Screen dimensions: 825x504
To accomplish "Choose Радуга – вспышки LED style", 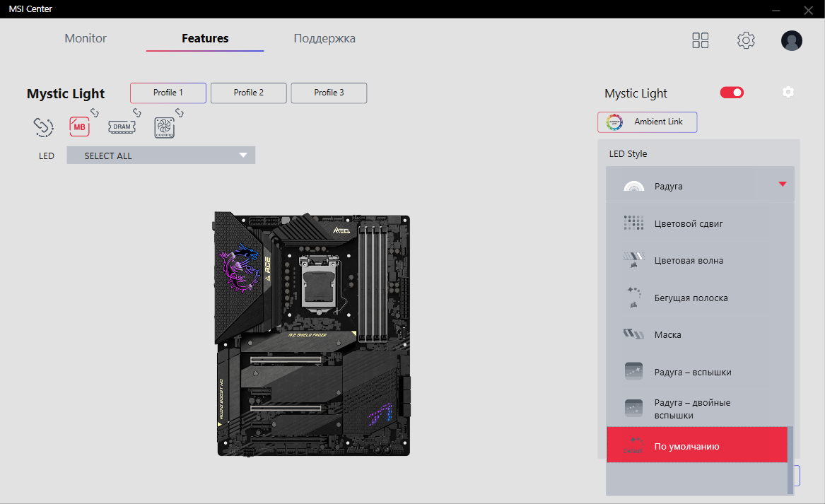I will coord(696,372).
